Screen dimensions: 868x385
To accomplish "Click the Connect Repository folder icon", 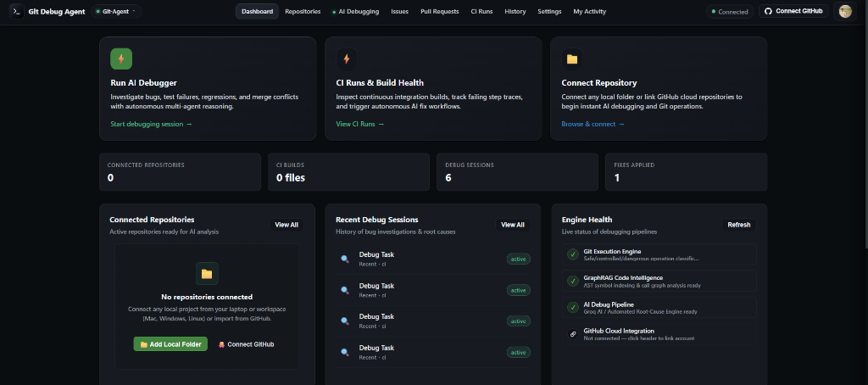I will [x=572, y=59].
